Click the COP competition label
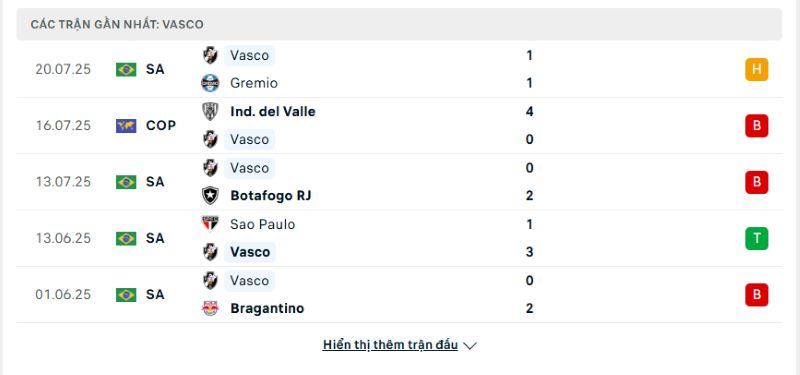The image size is (800, 375). tap(161, 126)
